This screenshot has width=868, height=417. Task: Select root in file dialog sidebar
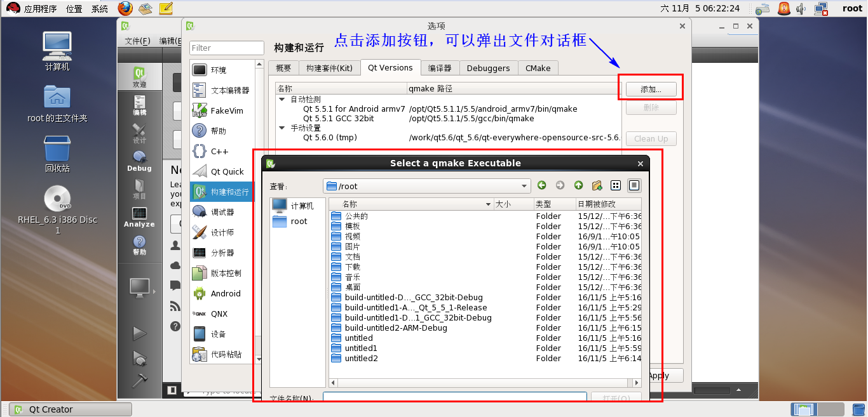point(297,222)
